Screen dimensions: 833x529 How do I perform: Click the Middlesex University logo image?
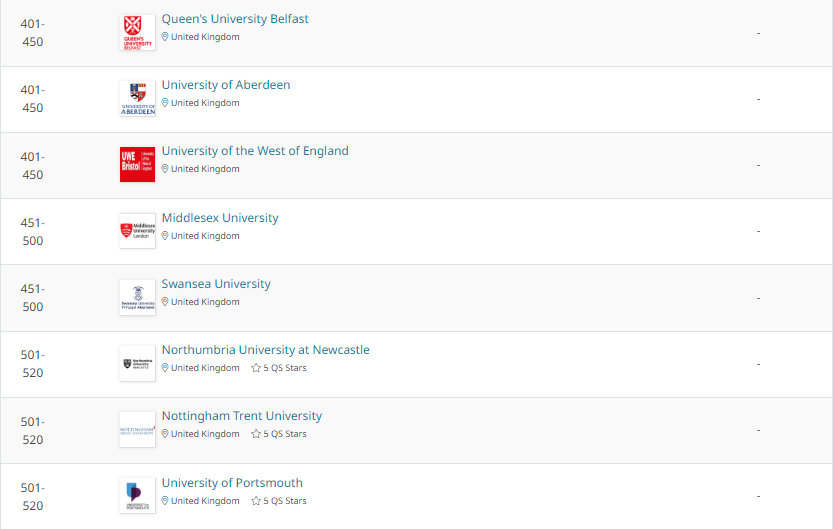click(138, 231)
